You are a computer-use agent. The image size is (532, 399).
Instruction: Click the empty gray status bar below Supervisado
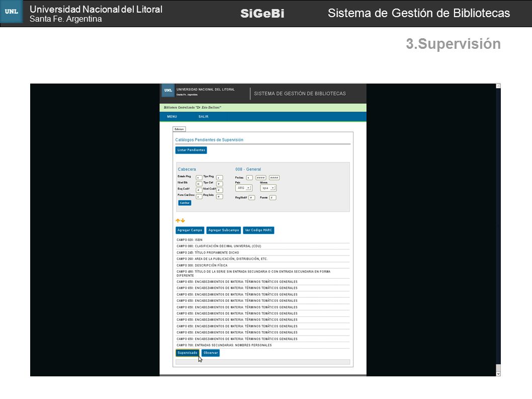pyautogui.click(x=262, y=362)
